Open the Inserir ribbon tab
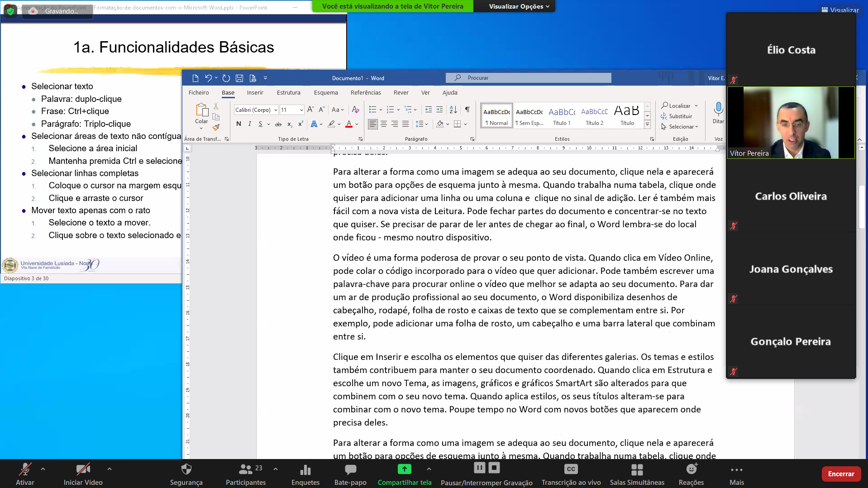This screenshot has width=868, height=488. pos(255,92)
